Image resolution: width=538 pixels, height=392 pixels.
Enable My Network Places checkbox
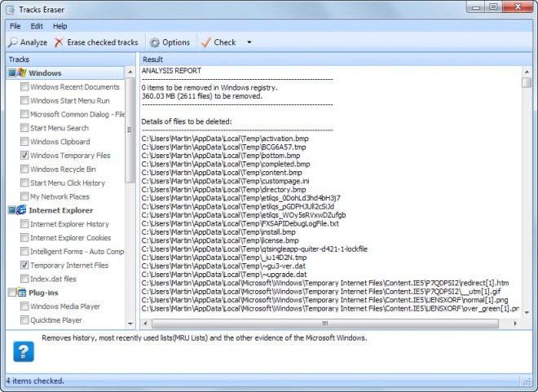click(24, 196)
